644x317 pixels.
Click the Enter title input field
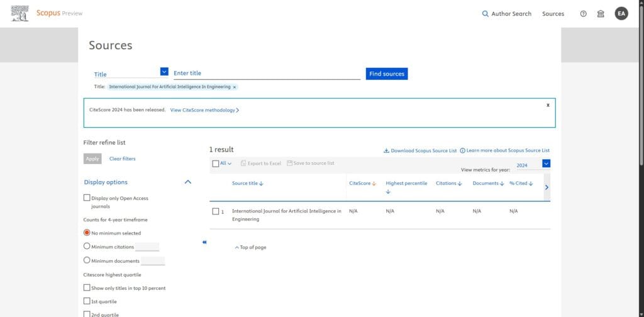tap(267, 74)
